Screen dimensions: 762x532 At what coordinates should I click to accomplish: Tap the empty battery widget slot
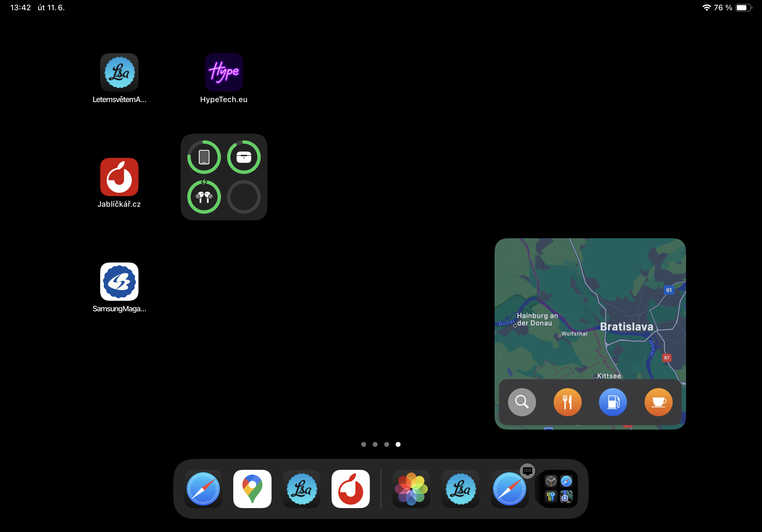[243, 197]
